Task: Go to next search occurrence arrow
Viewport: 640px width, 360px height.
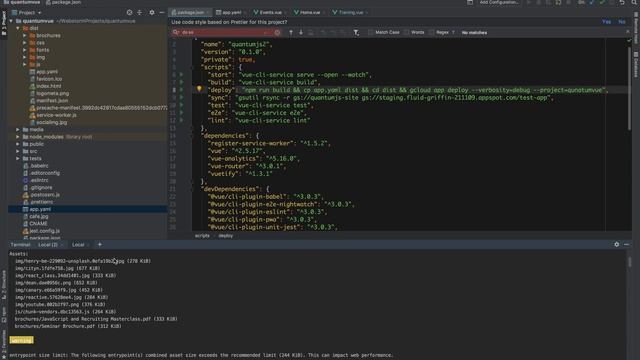Action: click(x=301, y=32)
